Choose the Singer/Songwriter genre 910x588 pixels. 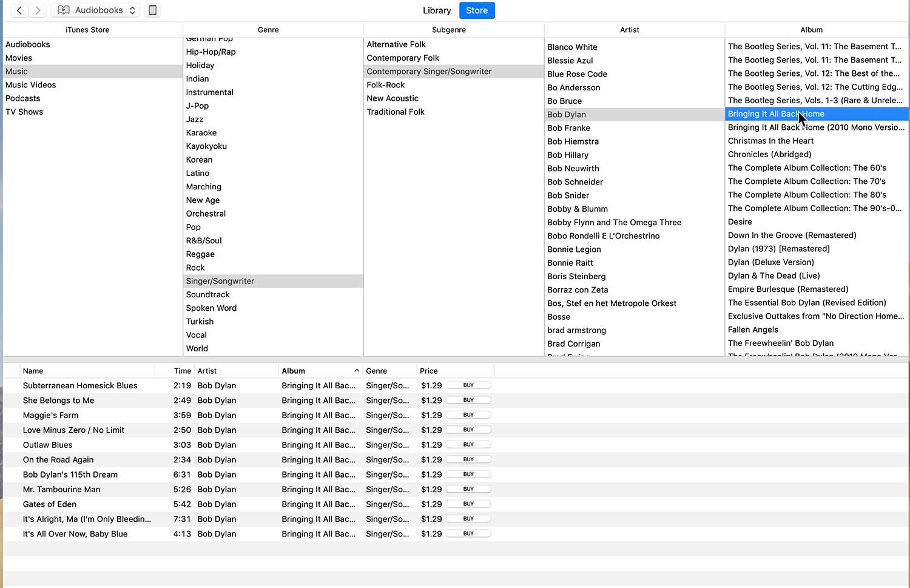click(x=273, y=281)
